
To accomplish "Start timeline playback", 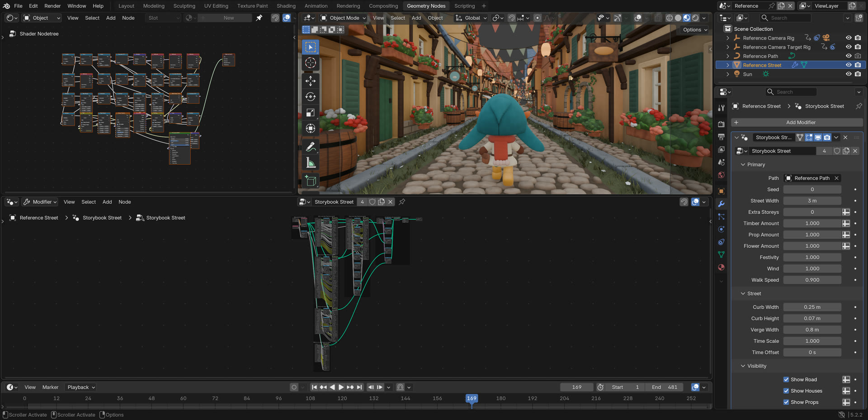I will click(341, 387).
